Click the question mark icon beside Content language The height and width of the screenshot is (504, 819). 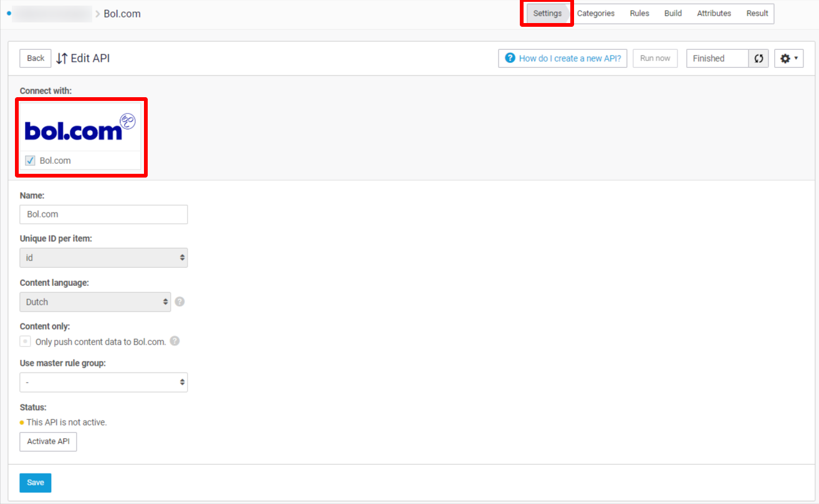click(x=180, y=302)
